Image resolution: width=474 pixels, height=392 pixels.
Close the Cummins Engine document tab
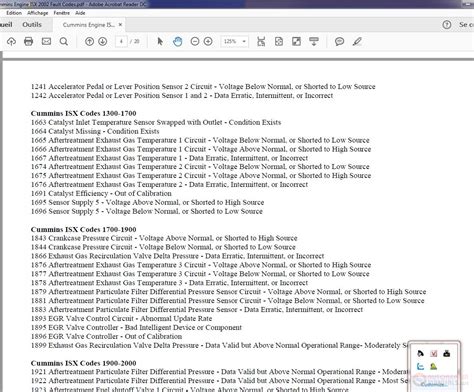click(x=120, y=25)
